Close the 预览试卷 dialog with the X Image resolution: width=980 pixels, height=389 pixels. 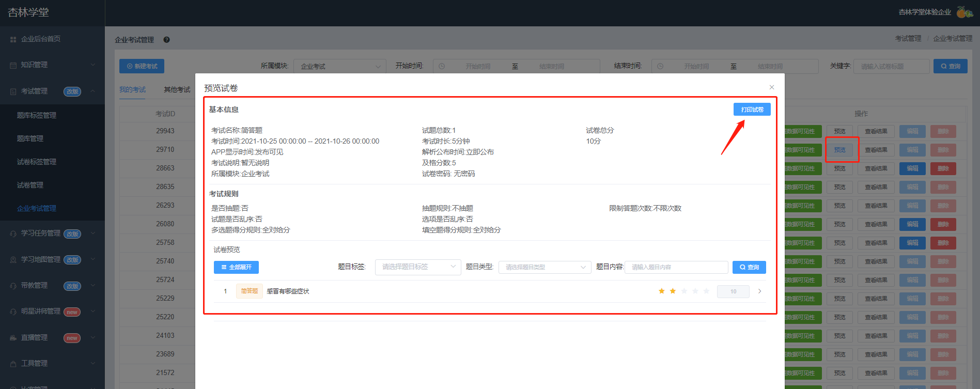[772, 87]
